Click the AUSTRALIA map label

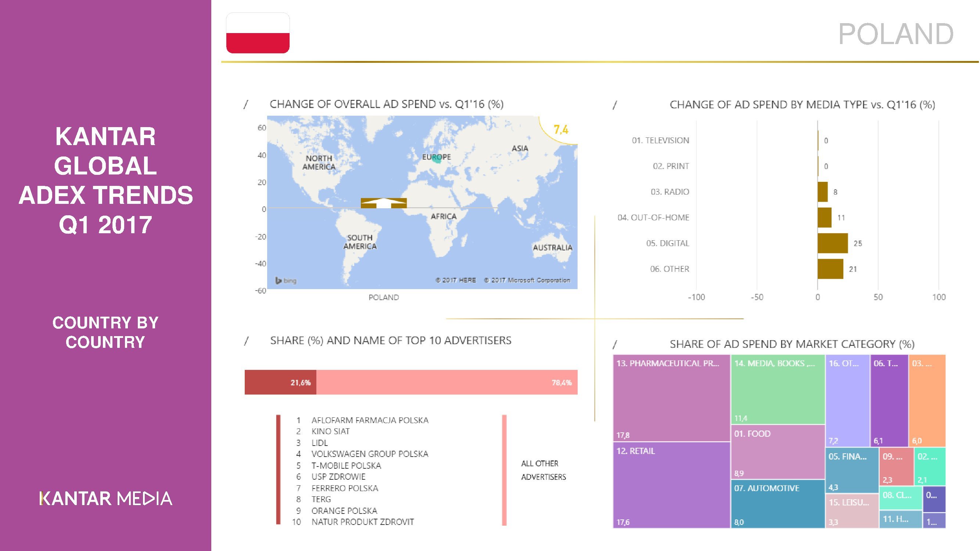(x=552, y=248)
